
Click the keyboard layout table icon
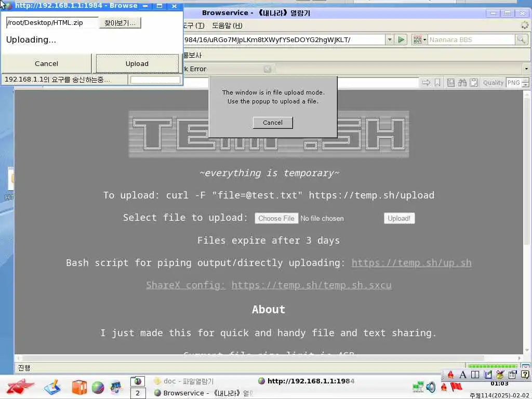512,375
